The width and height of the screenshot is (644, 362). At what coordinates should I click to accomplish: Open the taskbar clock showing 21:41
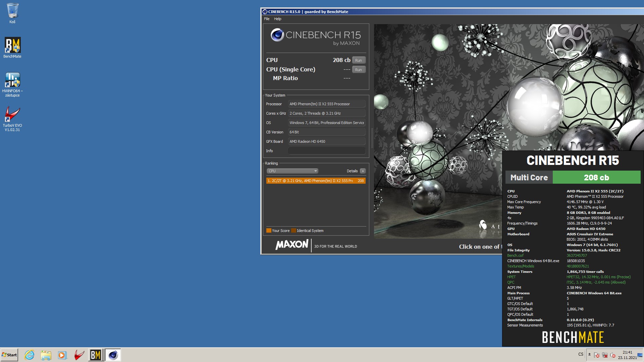(627, 355)
